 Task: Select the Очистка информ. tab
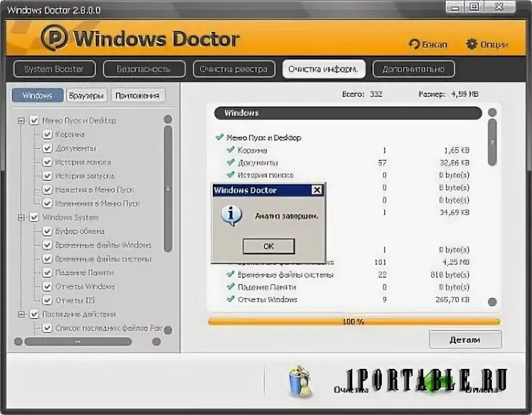(324, 69)
